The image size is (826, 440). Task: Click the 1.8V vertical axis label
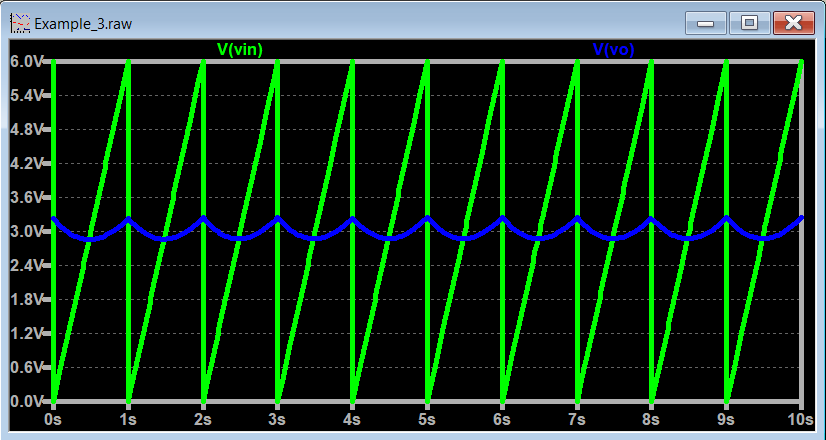point(26,300)
